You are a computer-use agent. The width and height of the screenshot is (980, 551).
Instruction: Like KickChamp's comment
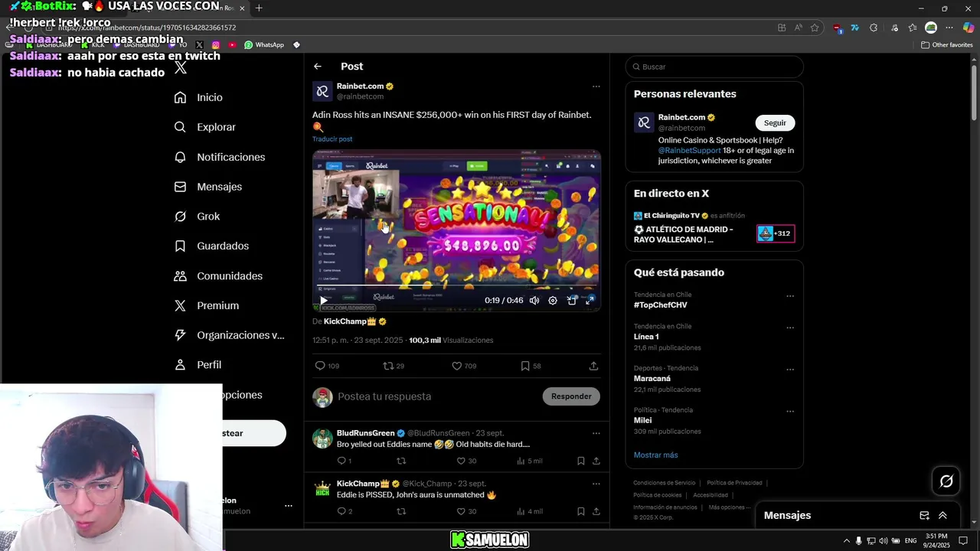(x=466, y=511)
